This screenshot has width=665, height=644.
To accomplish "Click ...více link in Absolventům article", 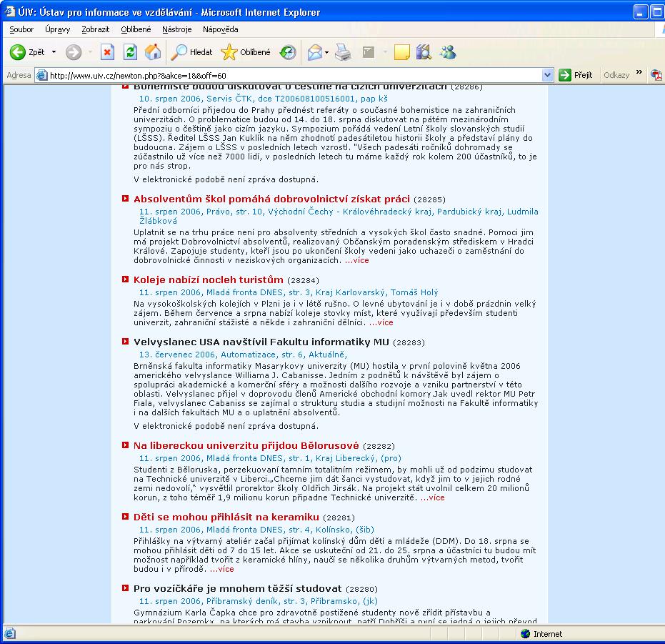I will [x=356, y=260].
